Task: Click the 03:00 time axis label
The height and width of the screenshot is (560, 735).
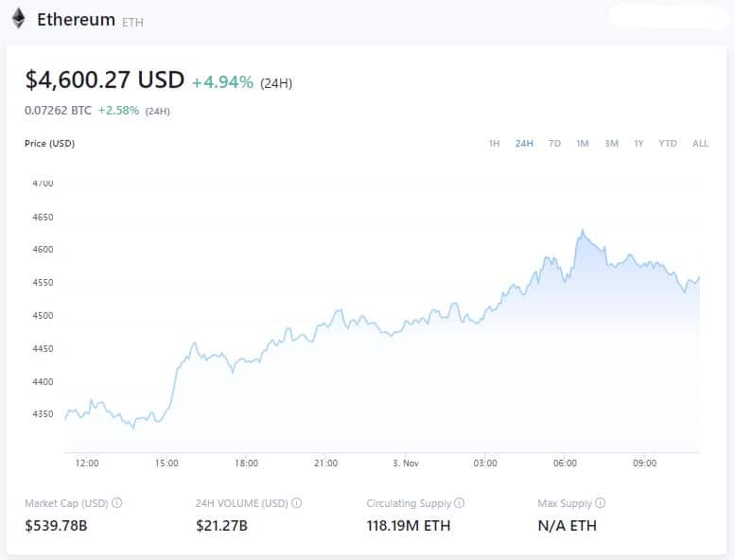Action: (x=485, y=463)
